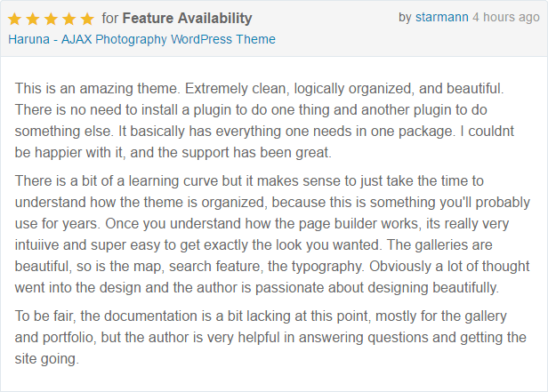Click the word "by" before starmann
Image resolution: width=548 pixels, height=392 pixels.
tap(405, 18)
